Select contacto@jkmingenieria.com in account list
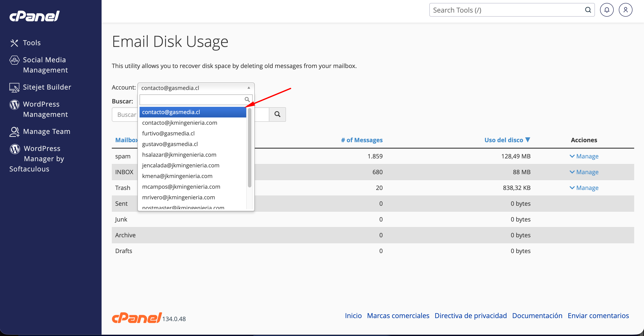 [x=193, y=123]
